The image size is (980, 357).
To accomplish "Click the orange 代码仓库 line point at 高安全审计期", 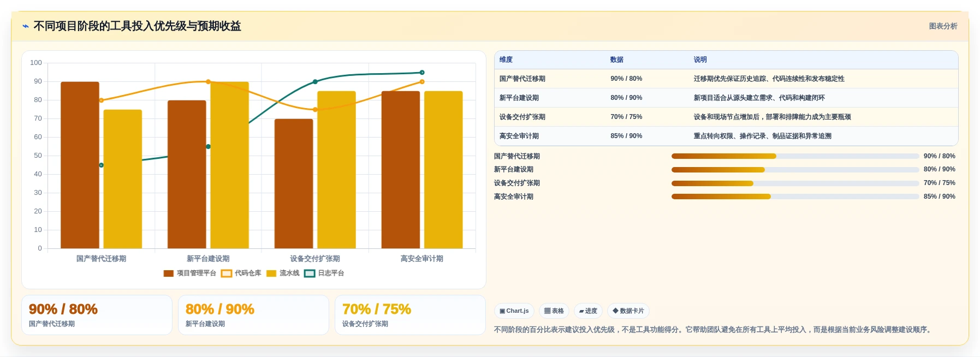I will point(422,82).
